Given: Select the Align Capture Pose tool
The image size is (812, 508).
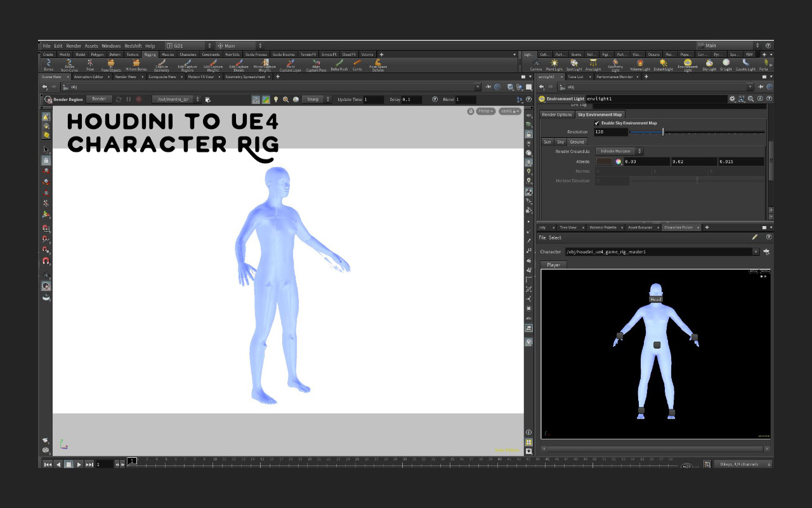Looking at the screenshot, I should (x=316, y=65).
